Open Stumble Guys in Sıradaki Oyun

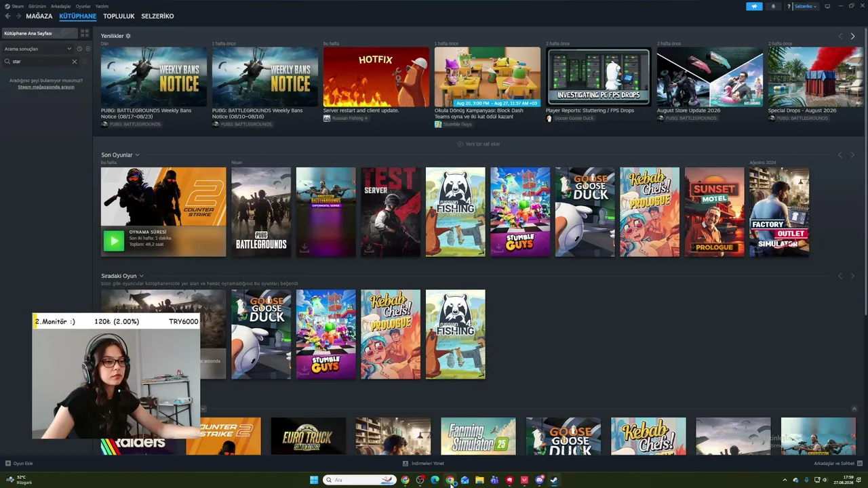[x=325, y=334]
